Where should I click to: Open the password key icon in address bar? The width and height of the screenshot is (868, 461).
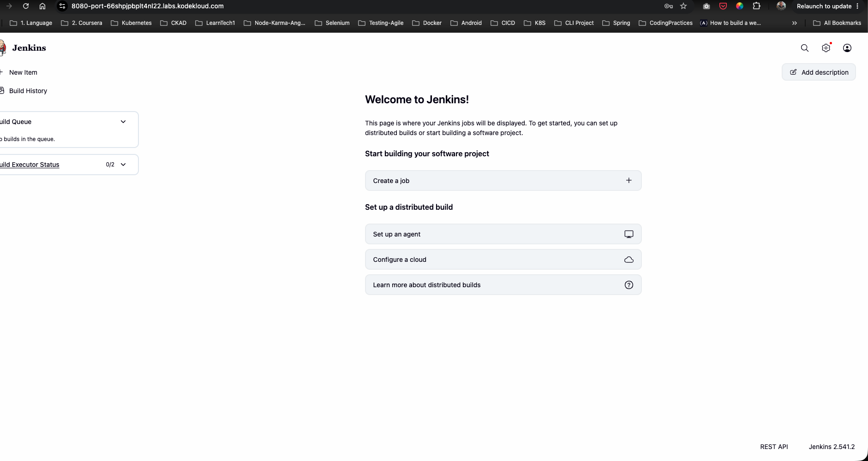click(668, 6)
